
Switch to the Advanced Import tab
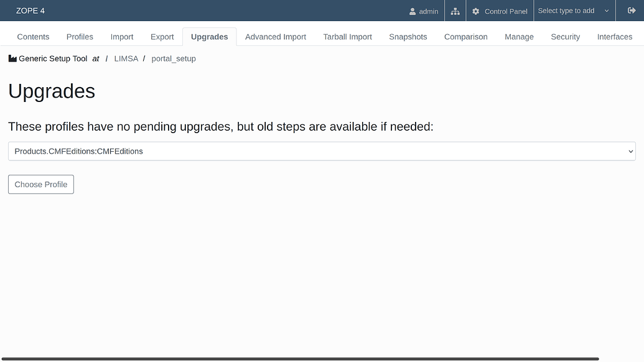click(x=275, y=37)
